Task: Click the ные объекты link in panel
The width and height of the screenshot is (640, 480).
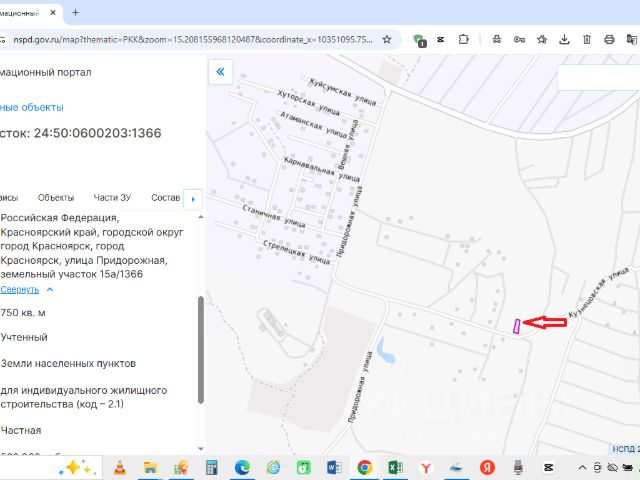Action: point(32,107)
